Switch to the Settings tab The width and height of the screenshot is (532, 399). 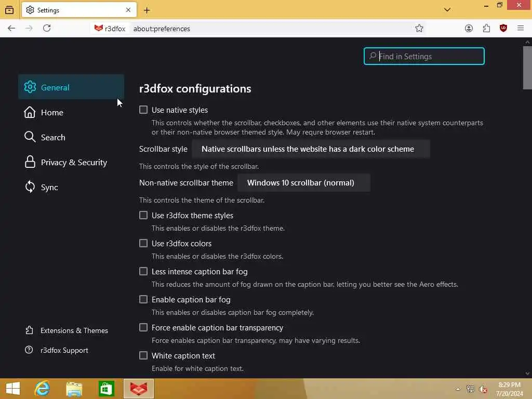(x=79, y=10)
